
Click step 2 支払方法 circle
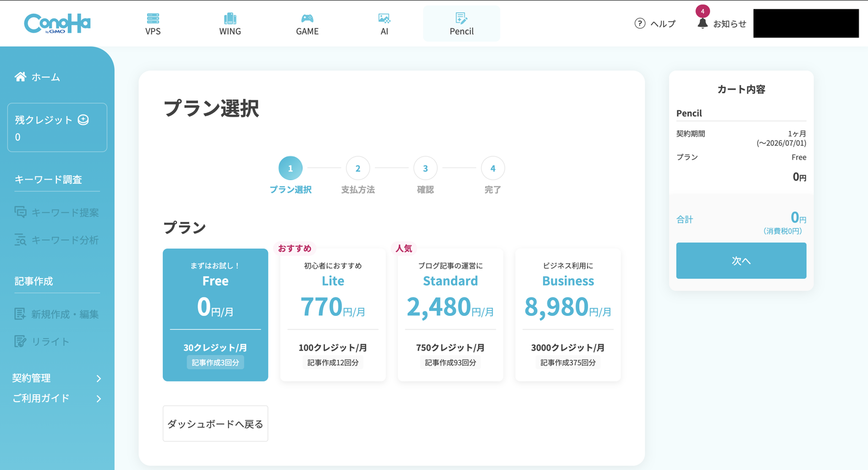pos(358,168)
